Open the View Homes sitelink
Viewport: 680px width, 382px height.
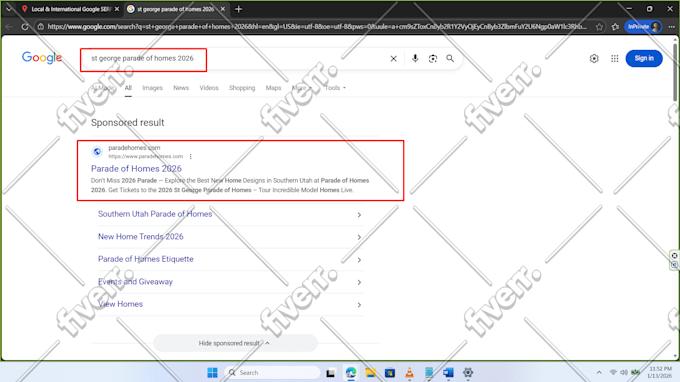[120, 304]
